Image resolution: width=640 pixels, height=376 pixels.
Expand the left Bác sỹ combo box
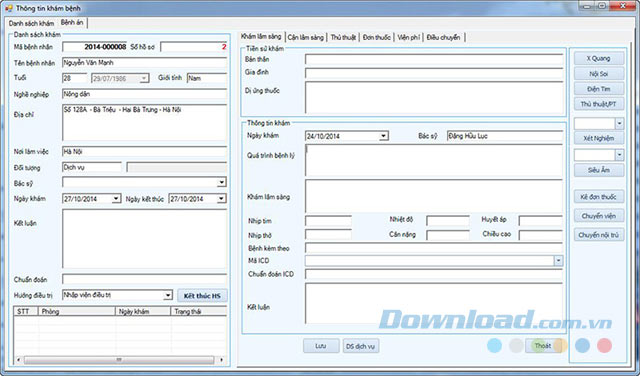click(x=222, y=182)
